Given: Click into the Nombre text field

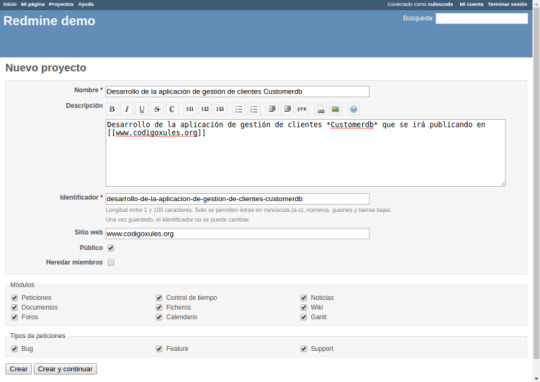Looking at the screenshot, I should (x=237, y=92).
